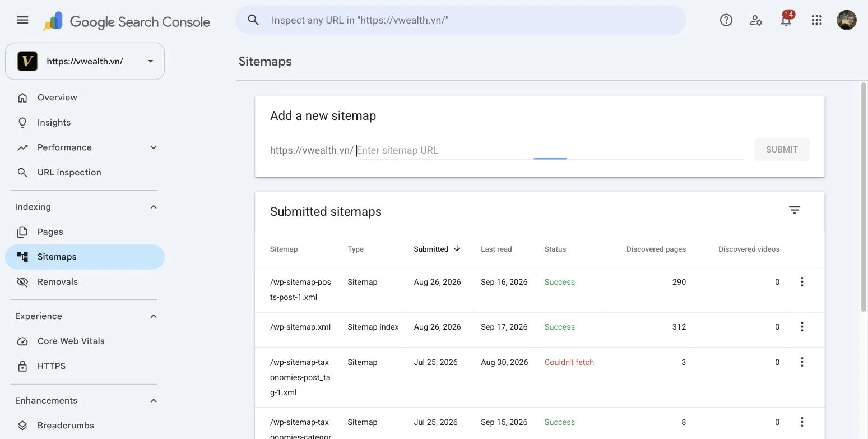Open the Google apps grid

point(816,20)
